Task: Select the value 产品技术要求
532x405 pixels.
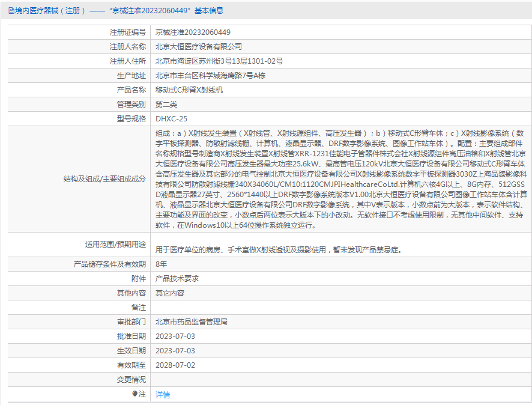Action: click(177, 279)
